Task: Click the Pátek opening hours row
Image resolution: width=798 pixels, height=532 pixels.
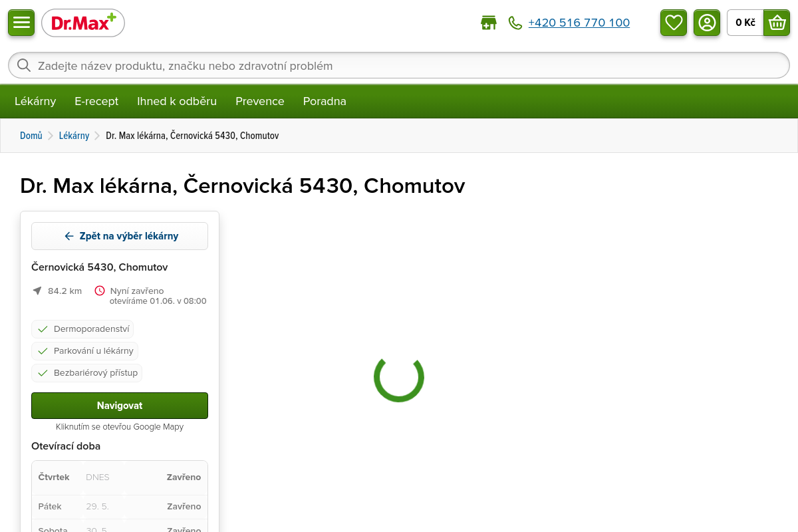Action: coord(120,507)
